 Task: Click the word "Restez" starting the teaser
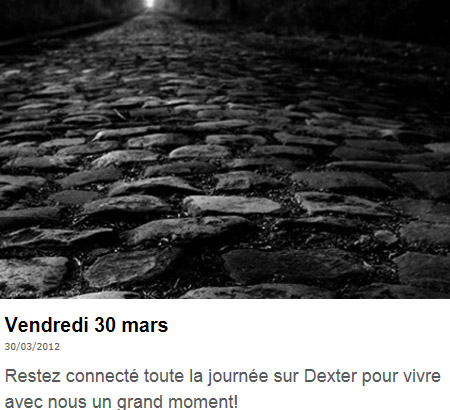(32, 376)
